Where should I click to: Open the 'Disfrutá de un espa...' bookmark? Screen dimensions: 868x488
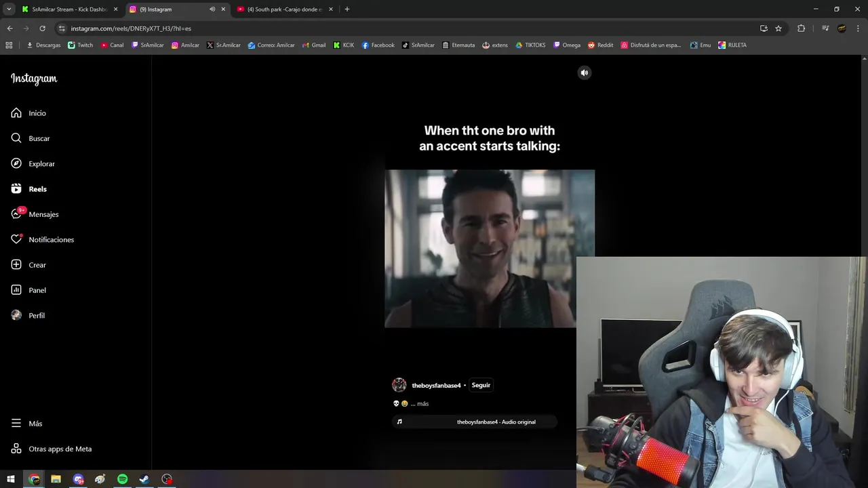pyautogui.click(x=651, y=45)
